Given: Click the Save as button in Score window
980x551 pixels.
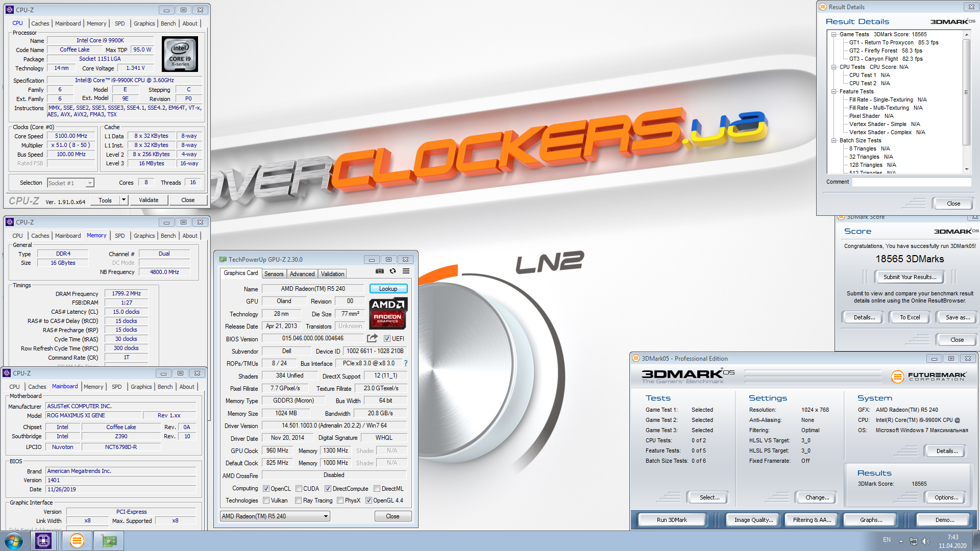Looking at the screenshot, I should [x=957, y=317].
